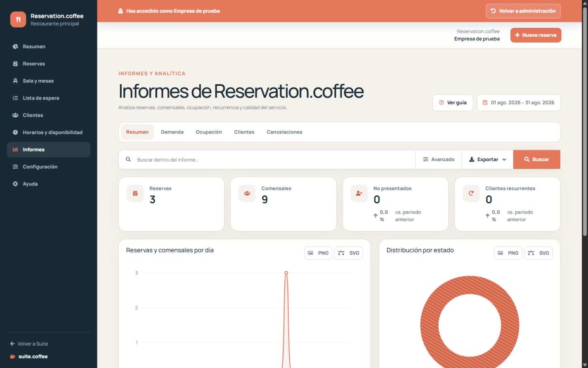Click the Empresa de prueba account label

477,39
